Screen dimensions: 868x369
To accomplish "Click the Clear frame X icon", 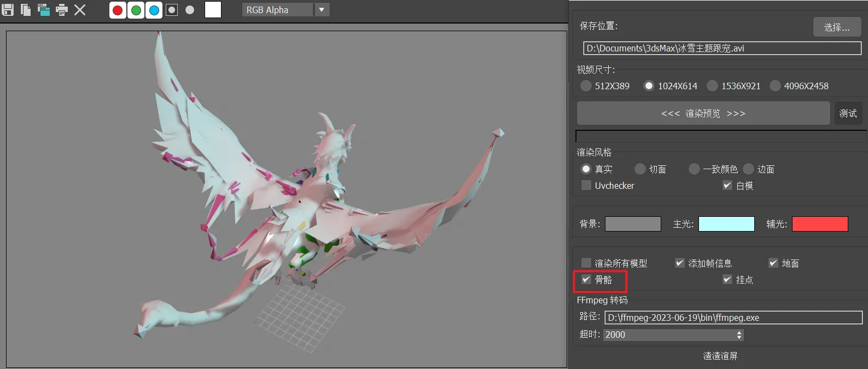I will (x=80, y=10).
